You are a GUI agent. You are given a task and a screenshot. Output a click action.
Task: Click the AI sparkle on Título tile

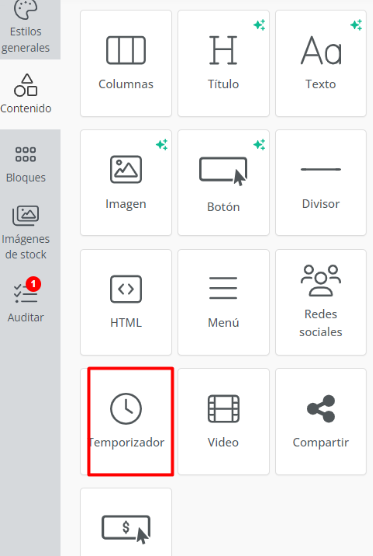tap(259, 25)
